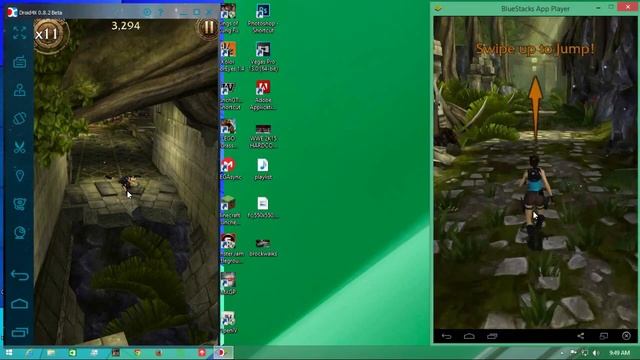Rotate screen icon in Droid4X sidebar
The image size is (640, 360).
coord(19,118)
